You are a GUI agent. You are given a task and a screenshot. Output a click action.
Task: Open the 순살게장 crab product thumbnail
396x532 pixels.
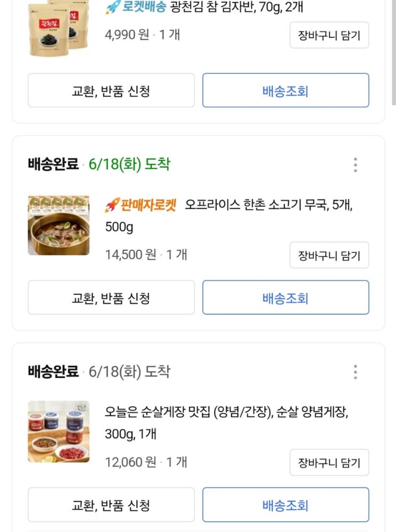pos(59,432)
